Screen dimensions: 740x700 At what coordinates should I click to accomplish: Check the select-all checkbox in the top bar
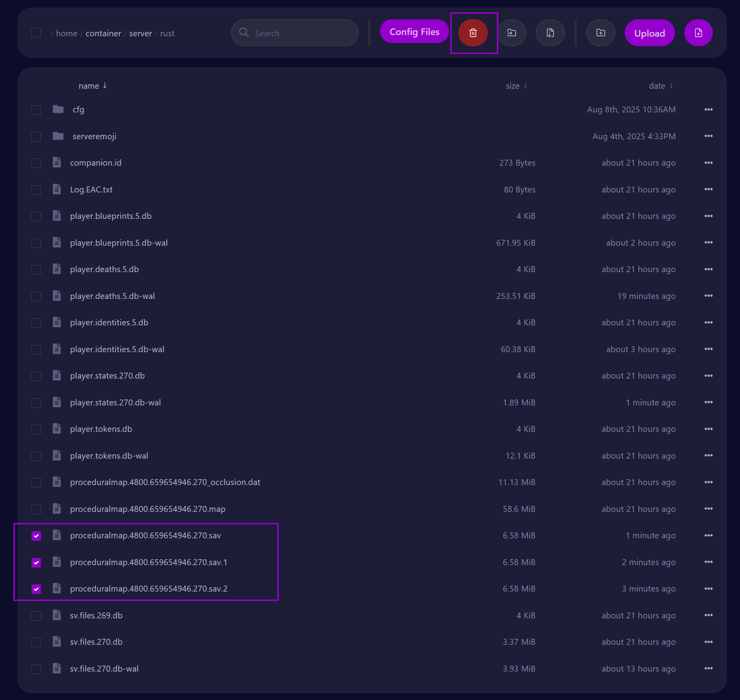click(36, 33)
